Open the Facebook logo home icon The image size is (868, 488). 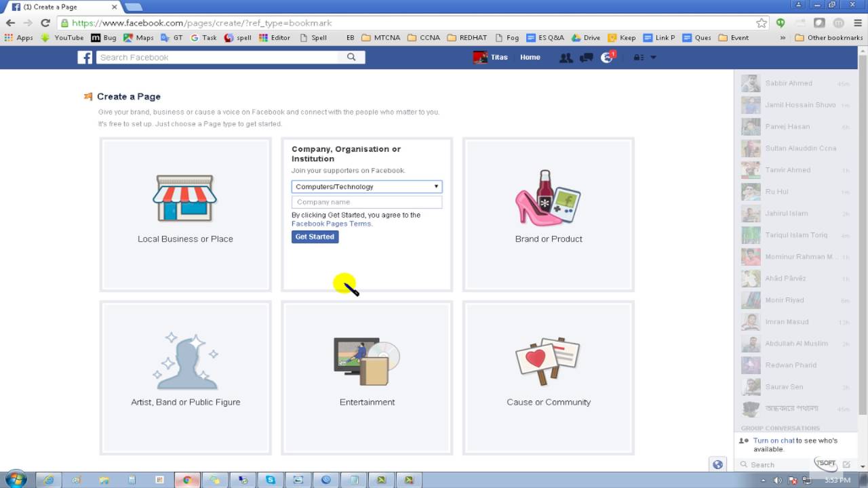85,58
